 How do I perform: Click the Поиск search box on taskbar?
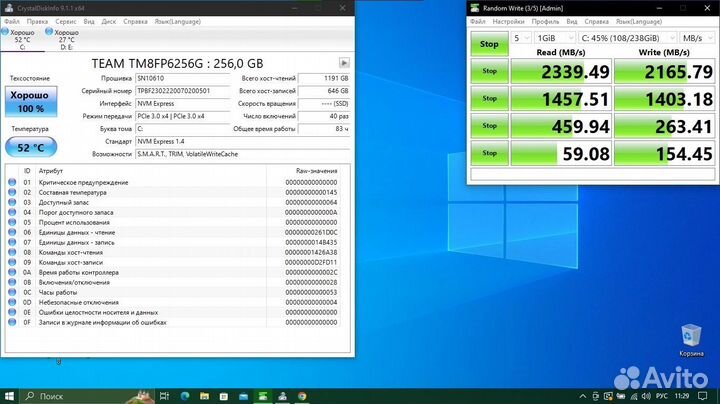coord(87,396)
